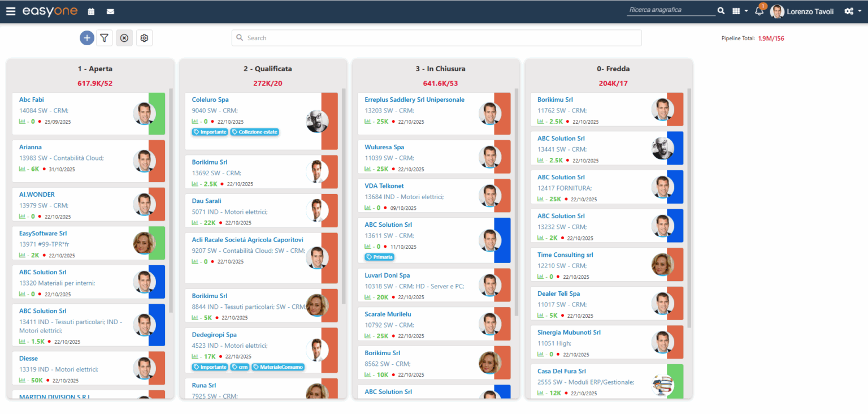Open the funnel filter icon
Image resolution: width=868 pixels, height=414 pixels.
click(105, 37)
